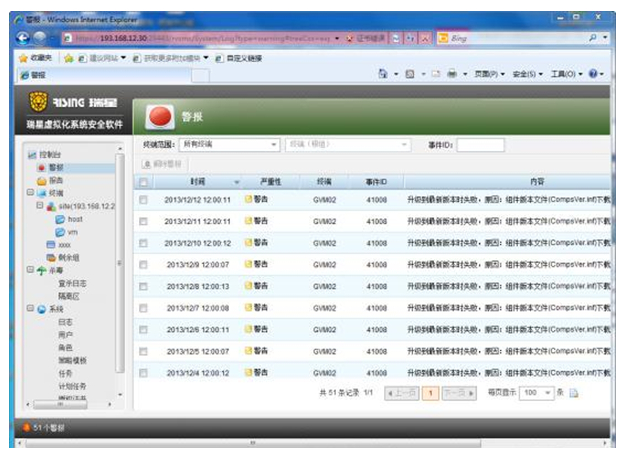Tick the select-all checkbox in table header
This screenshot has width=620, height=457.
[144, 182]
